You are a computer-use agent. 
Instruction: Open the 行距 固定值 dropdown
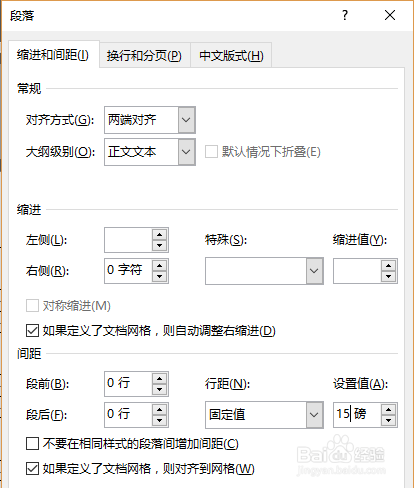314,415
